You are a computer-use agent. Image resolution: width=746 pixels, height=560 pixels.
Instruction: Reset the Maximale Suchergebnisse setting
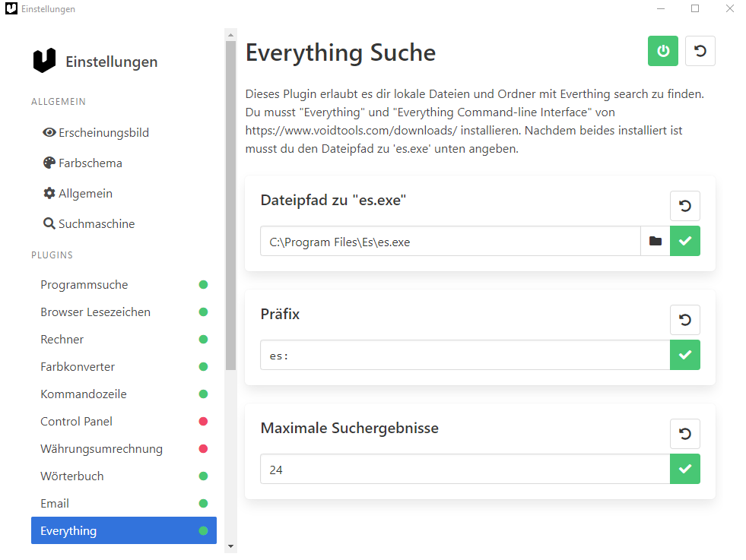(x=684, y=434)
